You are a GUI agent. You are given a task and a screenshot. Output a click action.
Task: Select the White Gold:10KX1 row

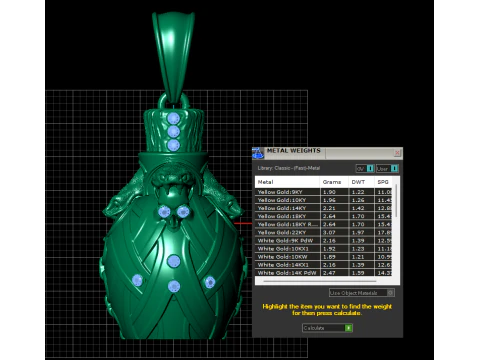pos(324,249)
